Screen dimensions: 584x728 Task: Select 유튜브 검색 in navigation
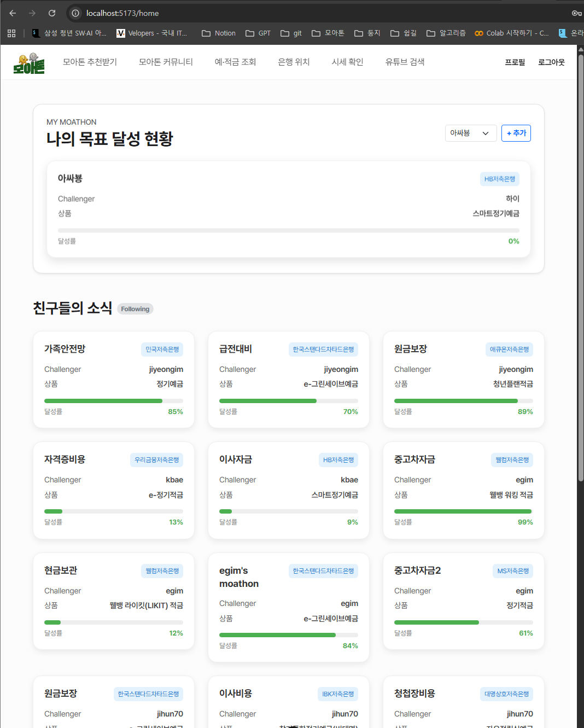point(405,62)
